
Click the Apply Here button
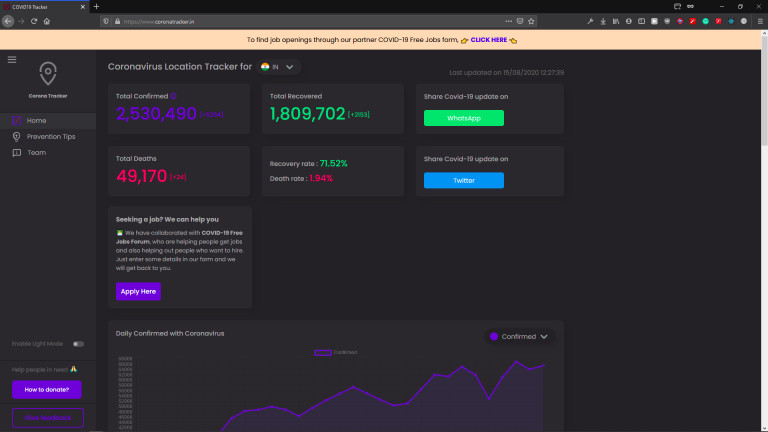[x=138, y=291]
